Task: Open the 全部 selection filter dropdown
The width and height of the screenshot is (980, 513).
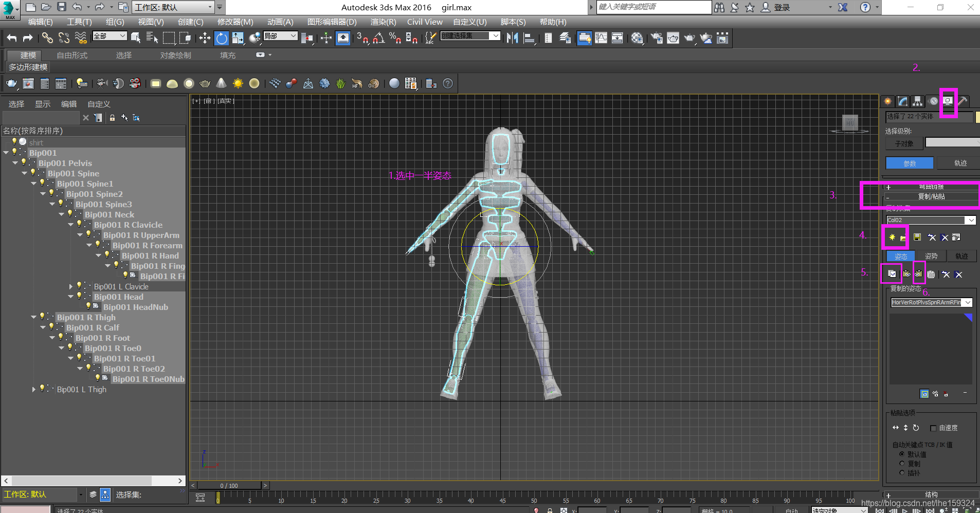Action: (110, 36)
